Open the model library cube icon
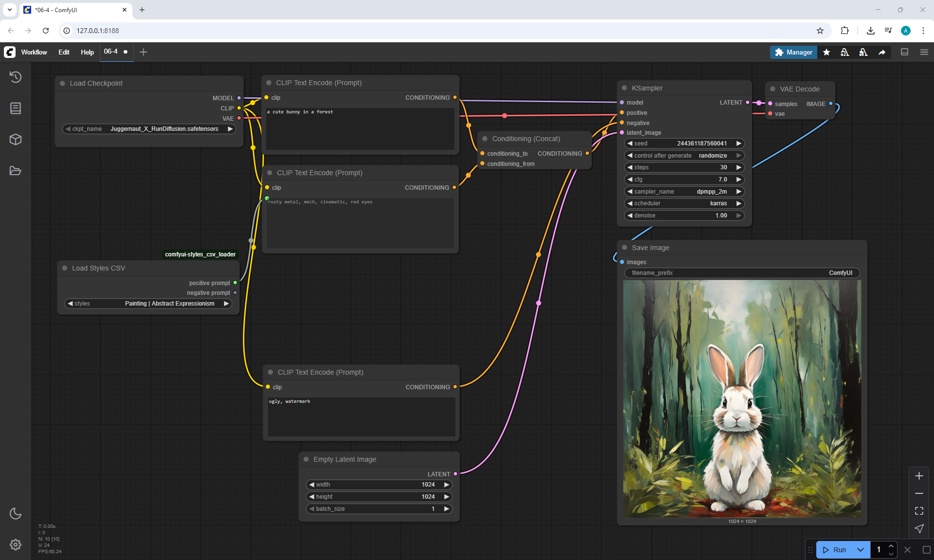Viewport: 934px width, 560px height. point(16,140)
